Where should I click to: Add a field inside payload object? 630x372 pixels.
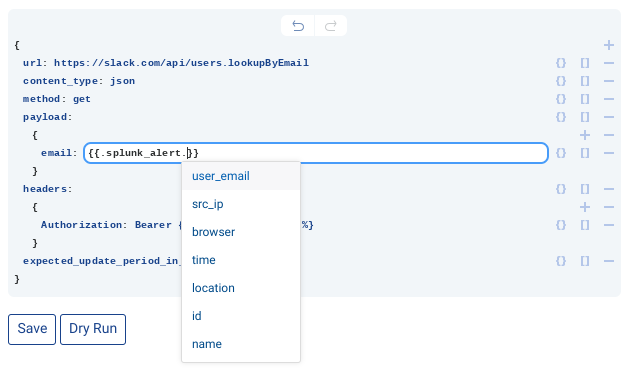tap(585, 135)
